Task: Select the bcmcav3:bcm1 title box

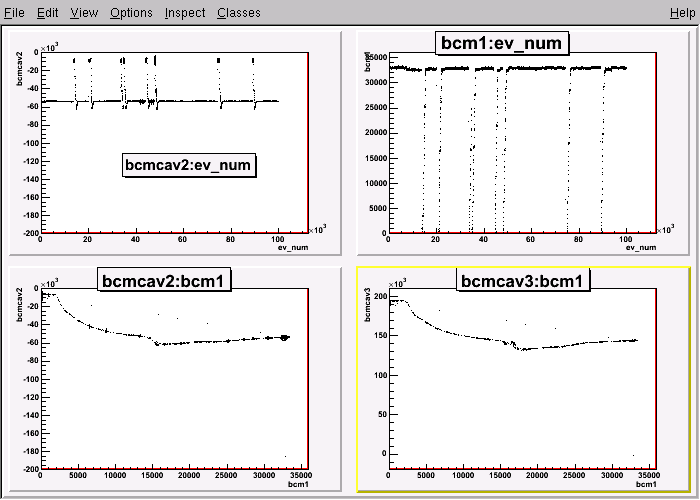Action: [523, 281]
